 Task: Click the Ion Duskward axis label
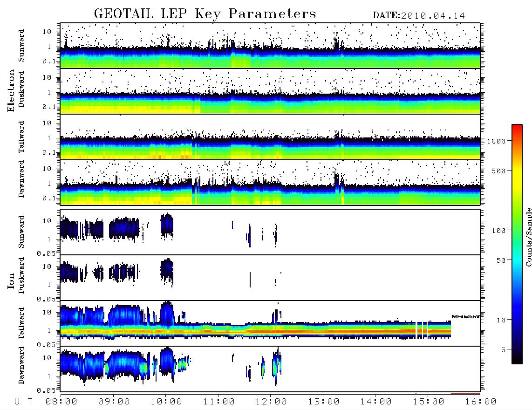21,276
